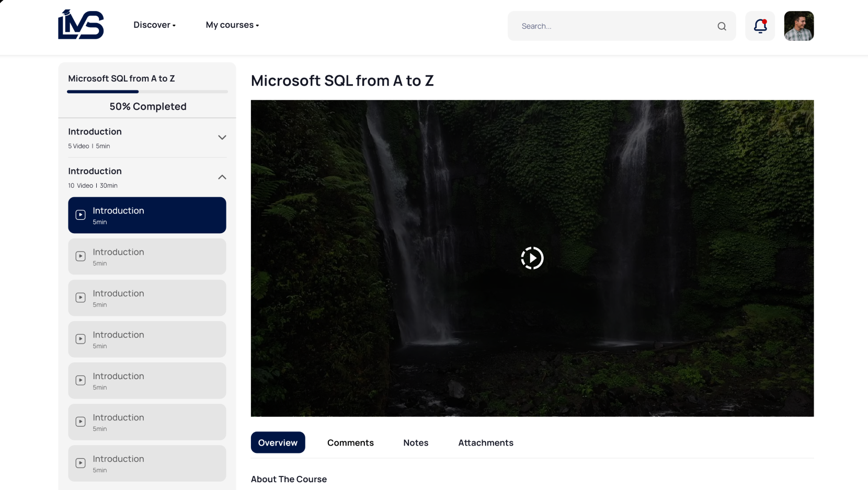Click play icon on last visible Introduction lesson
The width and height of the screenshot is (868, 490).
81,463
